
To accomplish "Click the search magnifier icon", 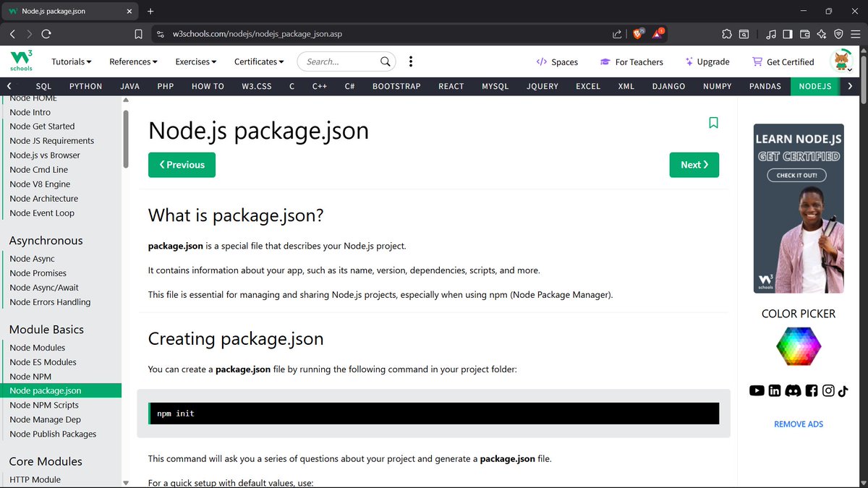I will tap(386, 61).
